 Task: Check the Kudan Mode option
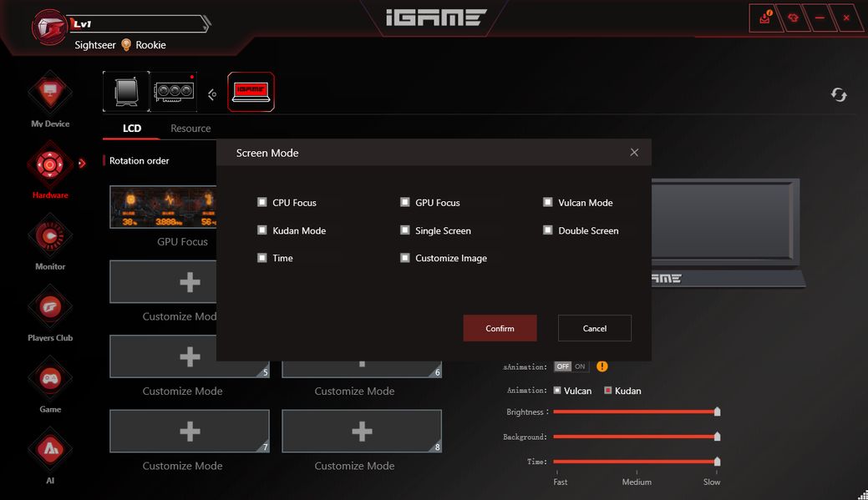point(261,230)
